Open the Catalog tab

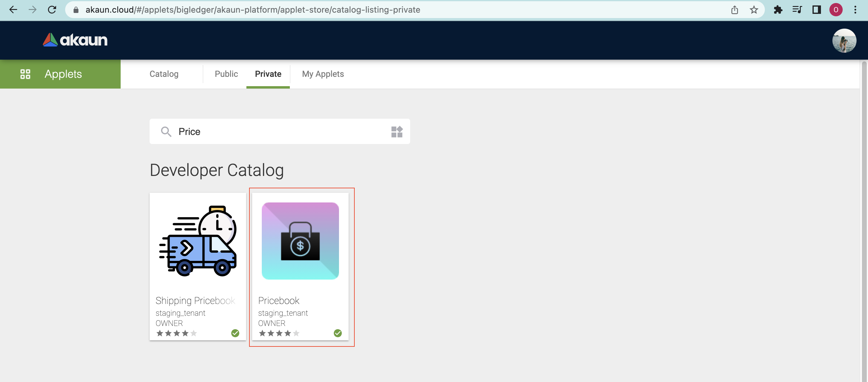tap(164, 74)
